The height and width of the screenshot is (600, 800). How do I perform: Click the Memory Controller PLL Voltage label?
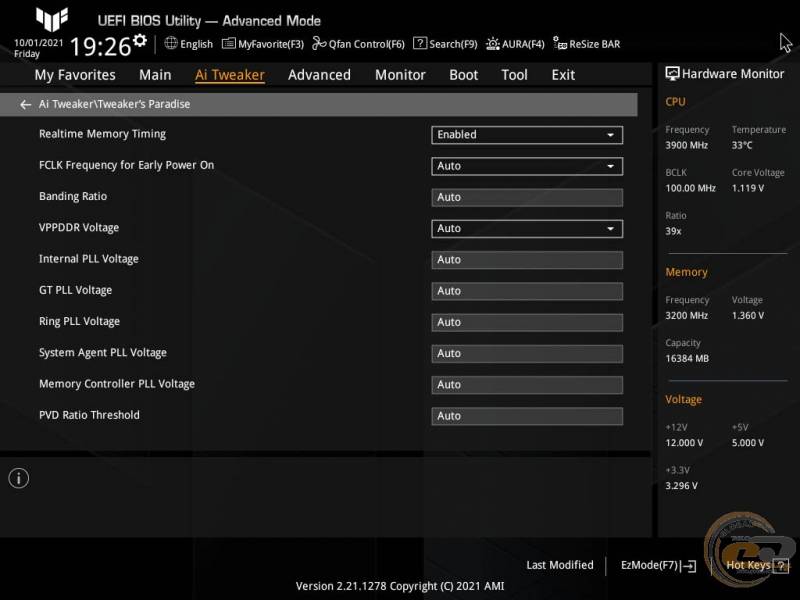pos(117,384)
